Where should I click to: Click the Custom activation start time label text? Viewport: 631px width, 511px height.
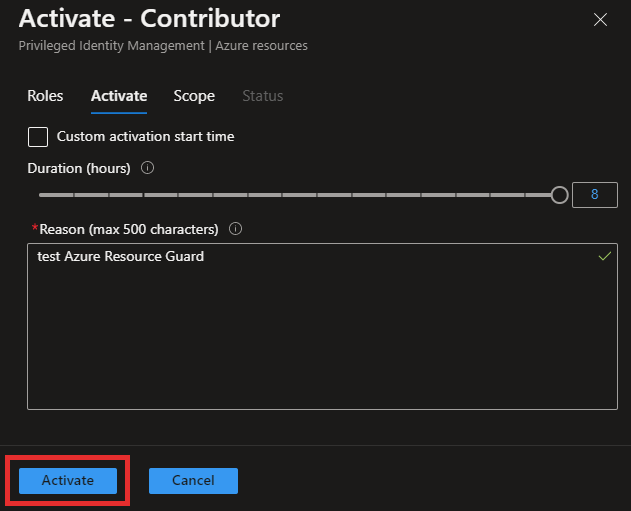tap(145, 136)
